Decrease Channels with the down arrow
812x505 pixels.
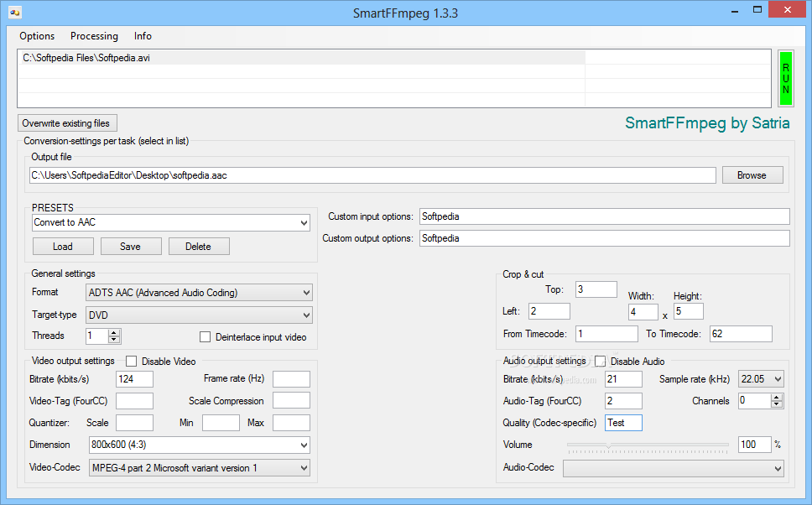(776, 404)
